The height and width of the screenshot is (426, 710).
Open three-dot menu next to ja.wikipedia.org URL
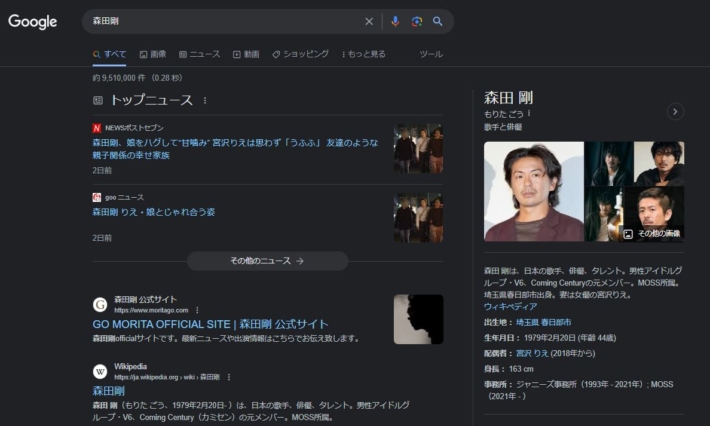pyautogui.click(x=229, y=377)
